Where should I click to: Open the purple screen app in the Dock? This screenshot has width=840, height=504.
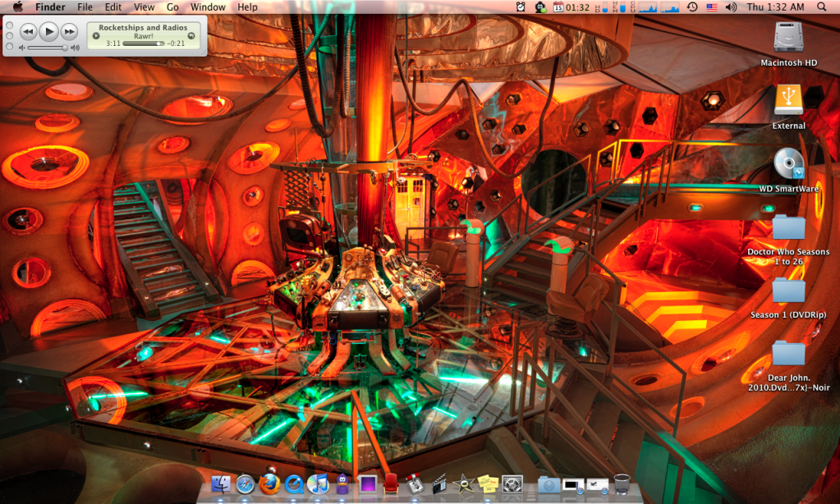[368, 484]
